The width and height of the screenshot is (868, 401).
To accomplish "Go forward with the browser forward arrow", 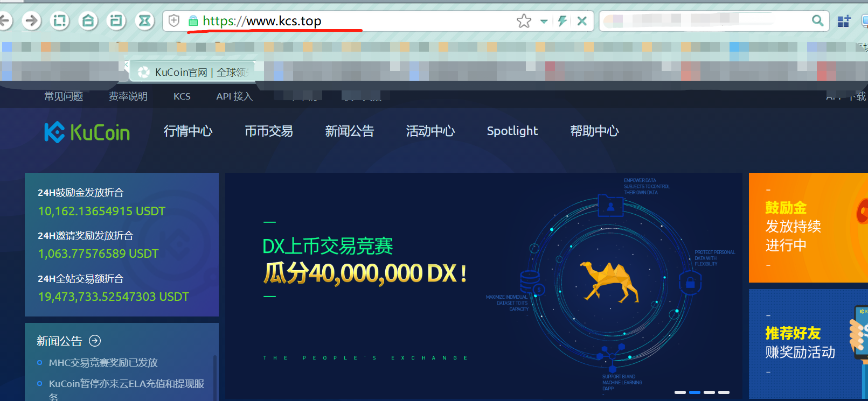I will coord(32,21).
